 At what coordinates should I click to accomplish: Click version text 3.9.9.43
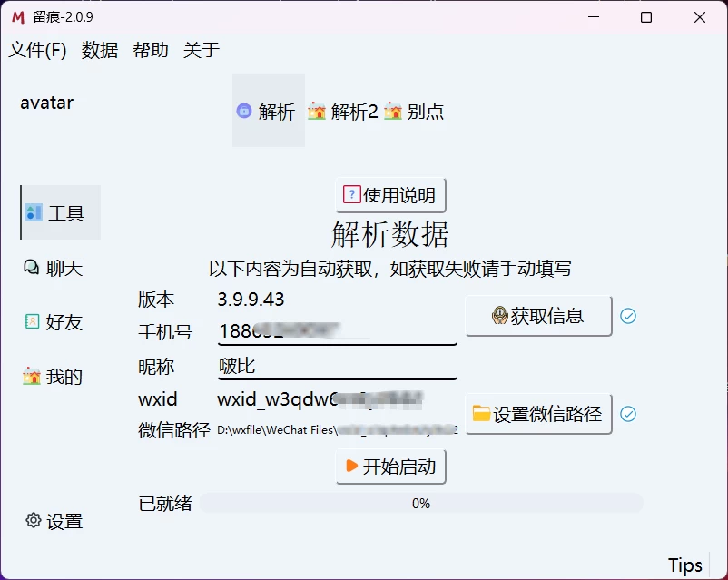pyautogui.click(x=251, y=299)
